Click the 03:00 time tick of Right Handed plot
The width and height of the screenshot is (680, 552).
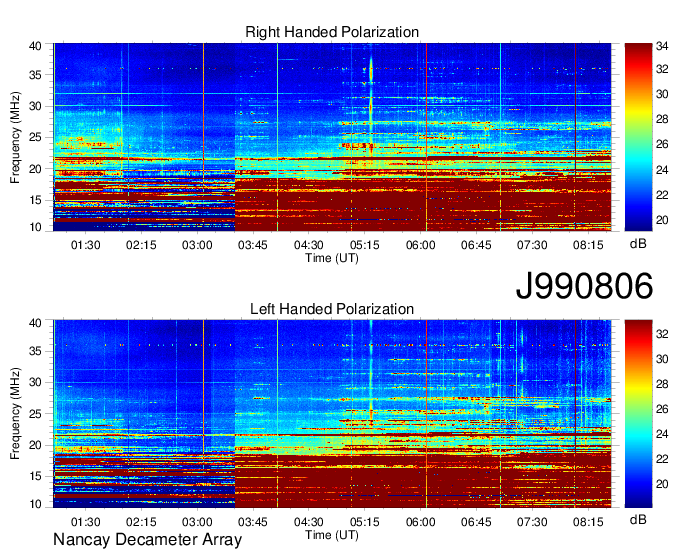[x=197, y=245]
